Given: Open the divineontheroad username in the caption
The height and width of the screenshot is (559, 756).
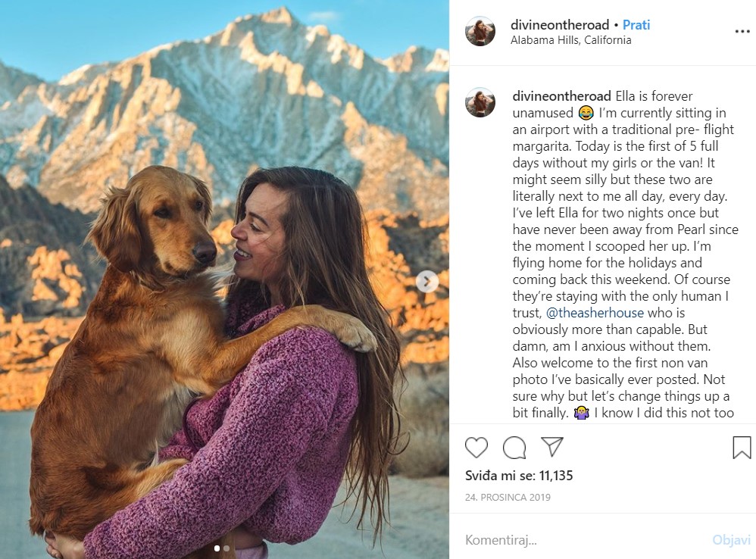Looking at the screenshot, I should pos(561,96).
